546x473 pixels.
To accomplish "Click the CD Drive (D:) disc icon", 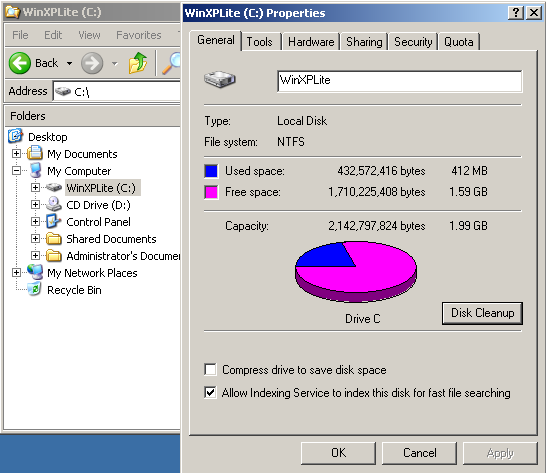I will (x=54, y=204).
